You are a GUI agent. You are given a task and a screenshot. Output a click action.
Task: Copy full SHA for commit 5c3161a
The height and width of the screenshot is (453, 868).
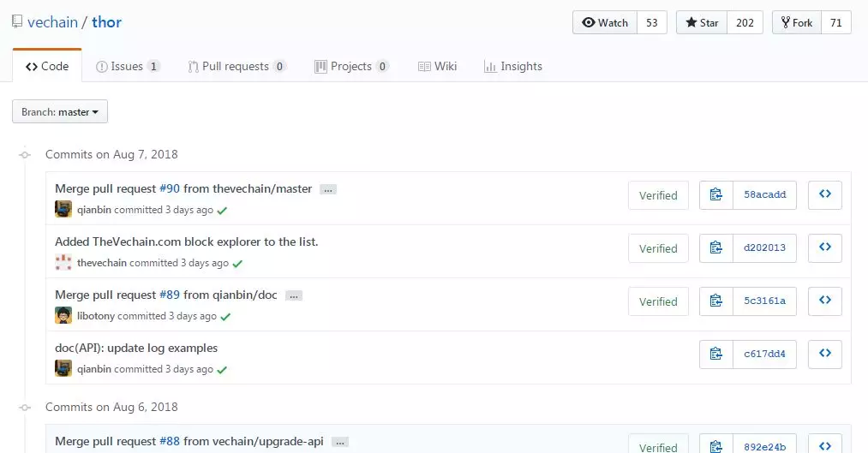(x=715, y=301)
